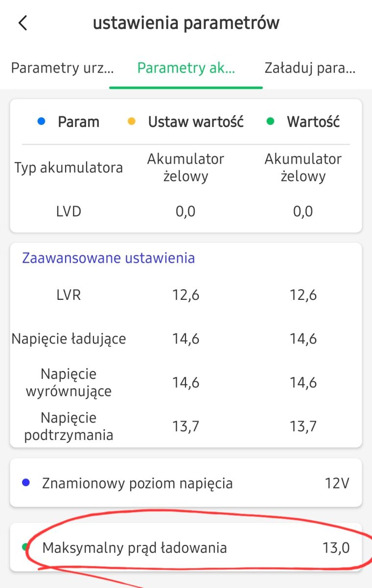The width and height of the screenshot is (372, 588).
Task: Open the Znamionowy poziom napięcia 12V setting
Action: click(x=186, y=484)
